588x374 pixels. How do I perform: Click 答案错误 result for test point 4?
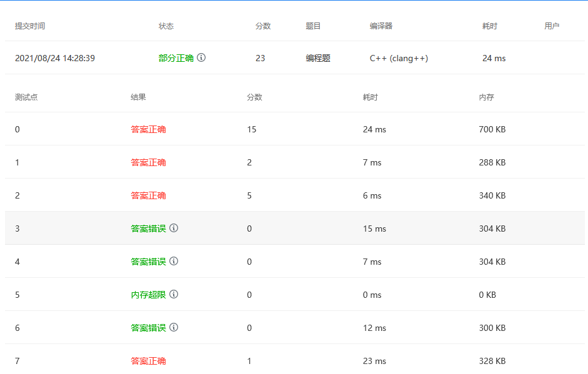(x=148, y=262)
